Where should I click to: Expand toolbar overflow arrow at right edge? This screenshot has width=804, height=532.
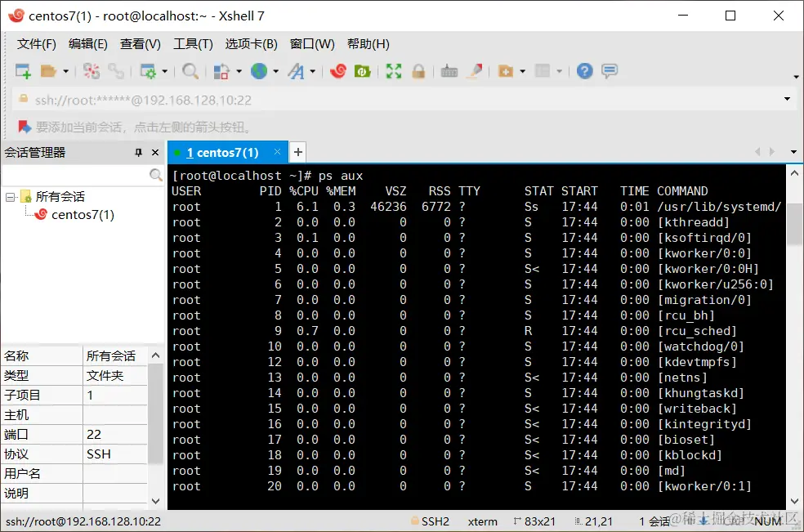[x=796, y=77]
